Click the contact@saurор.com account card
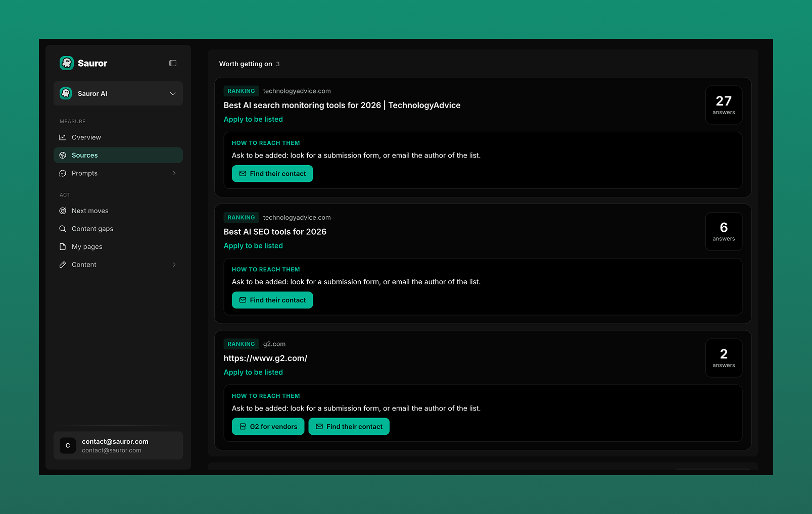The width and height of the screenshot is (812, 514). (118, 445)
